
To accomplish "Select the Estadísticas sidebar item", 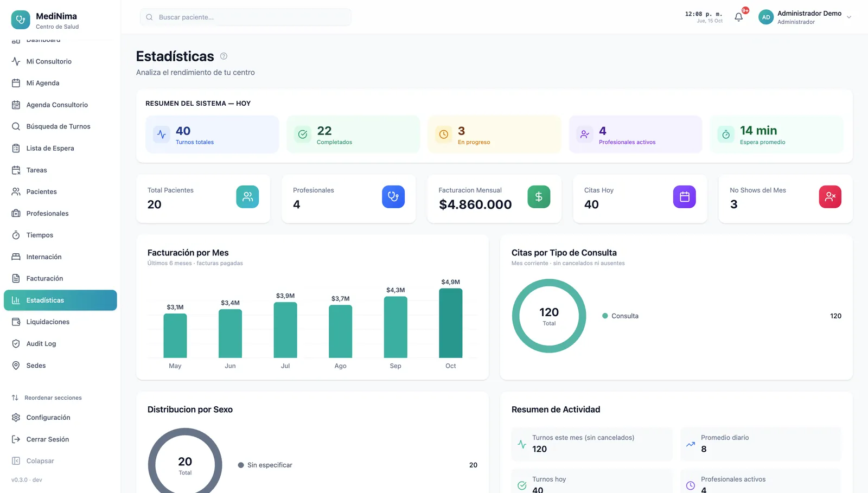I will 60,300.
